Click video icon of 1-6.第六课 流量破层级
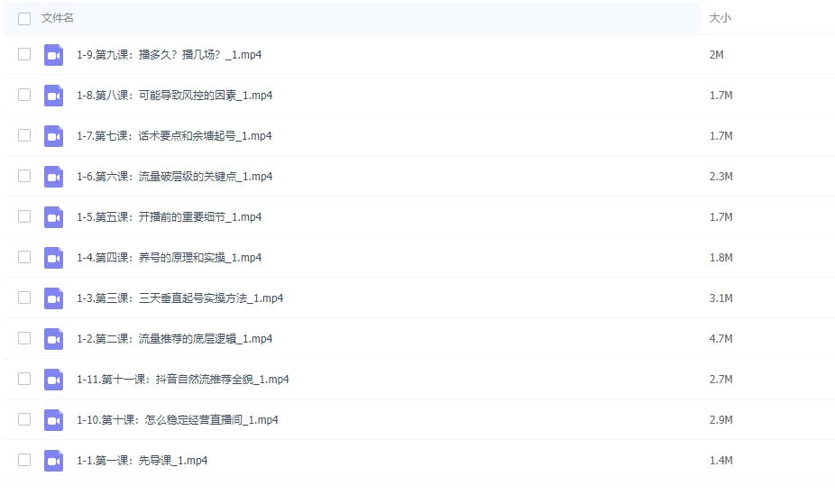 (x=53, y=177)
